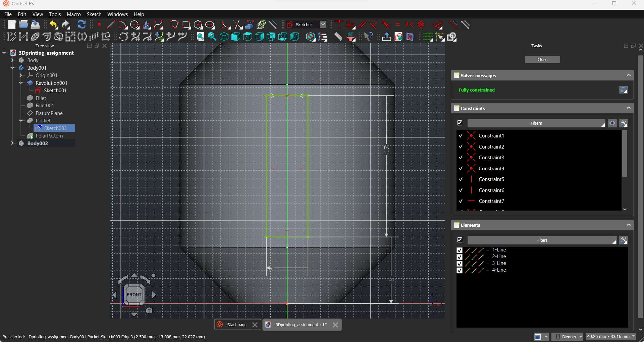644x342 pixels.
Task: Select the create line tool
Action: pos(111,25)
